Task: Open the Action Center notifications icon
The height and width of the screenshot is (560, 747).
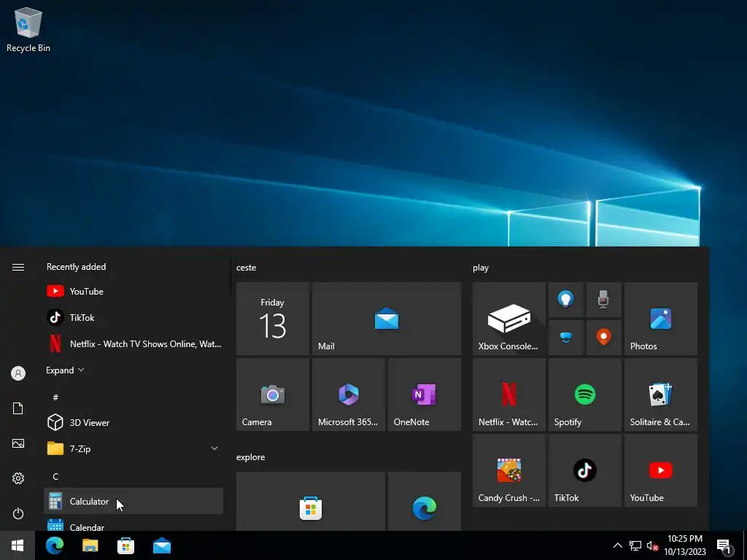Action: (724, 545)
